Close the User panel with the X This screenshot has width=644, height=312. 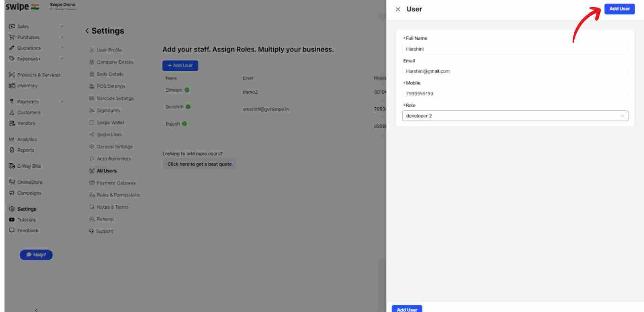point(398,9)
